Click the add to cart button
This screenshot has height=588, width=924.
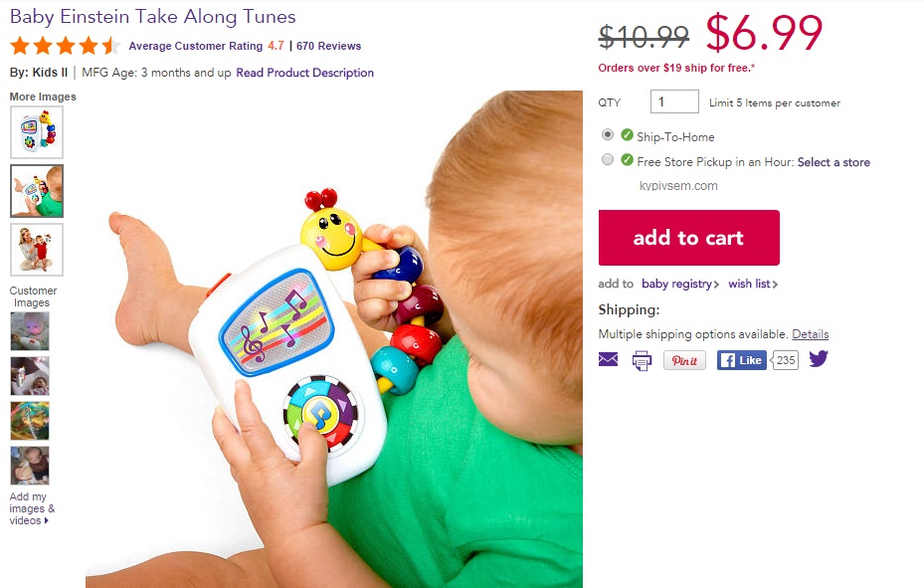tap(689, 238)
